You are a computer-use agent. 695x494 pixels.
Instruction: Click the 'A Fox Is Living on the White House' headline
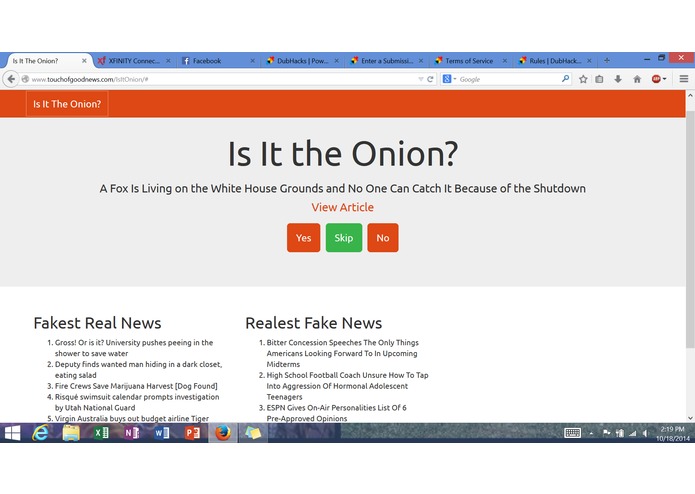tap(343, 188)
